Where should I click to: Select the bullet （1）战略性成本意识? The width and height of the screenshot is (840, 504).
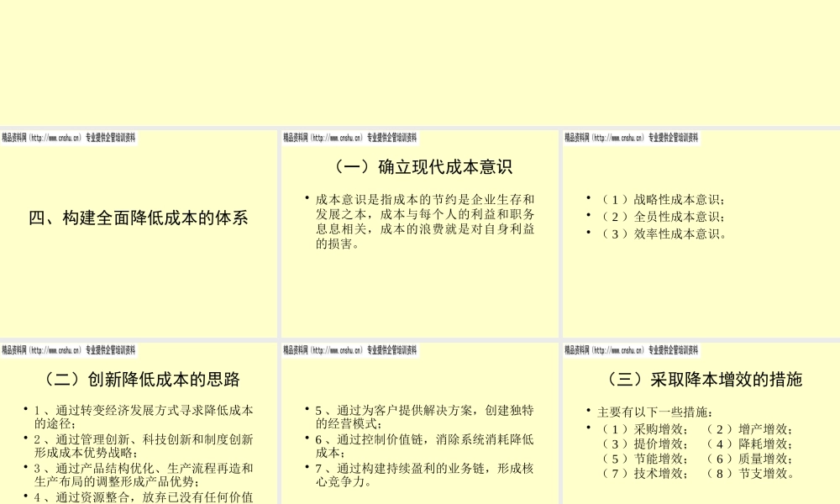pyautogui.click(x=660, y=200)
